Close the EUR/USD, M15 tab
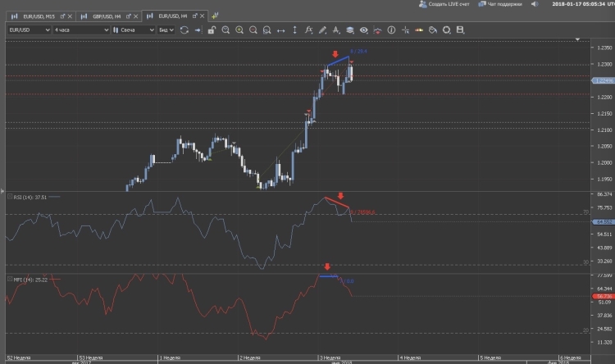615x364 pixels. point(70,16)
